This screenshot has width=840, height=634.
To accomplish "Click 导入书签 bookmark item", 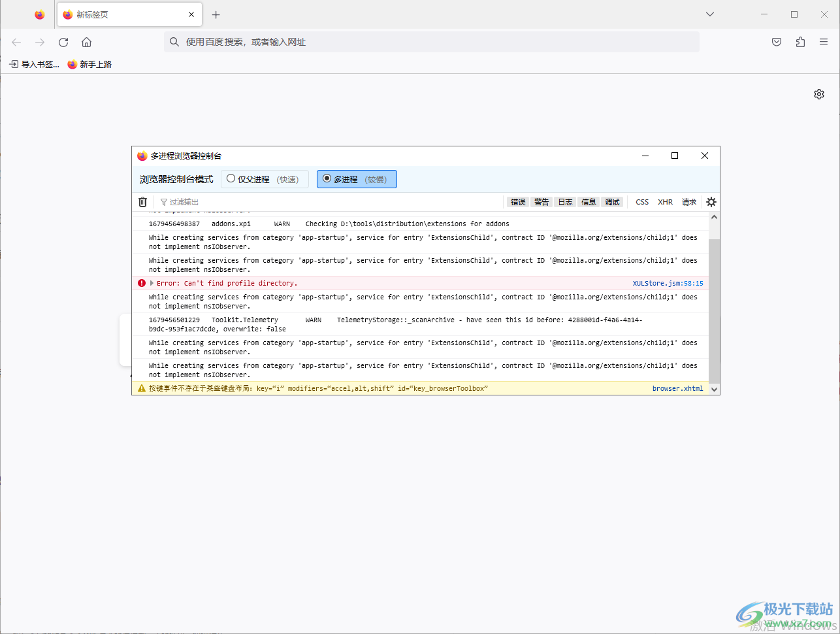I will [34, 64].
